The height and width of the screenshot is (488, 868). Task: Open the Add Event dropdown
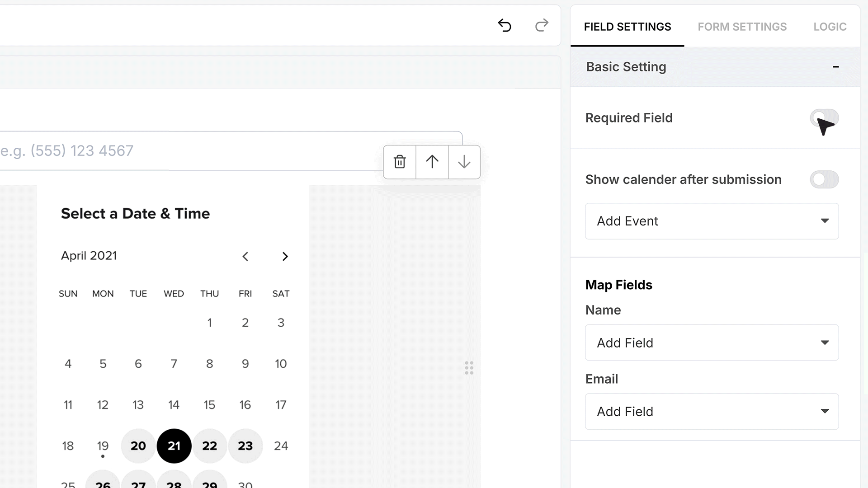coord(712,221)
